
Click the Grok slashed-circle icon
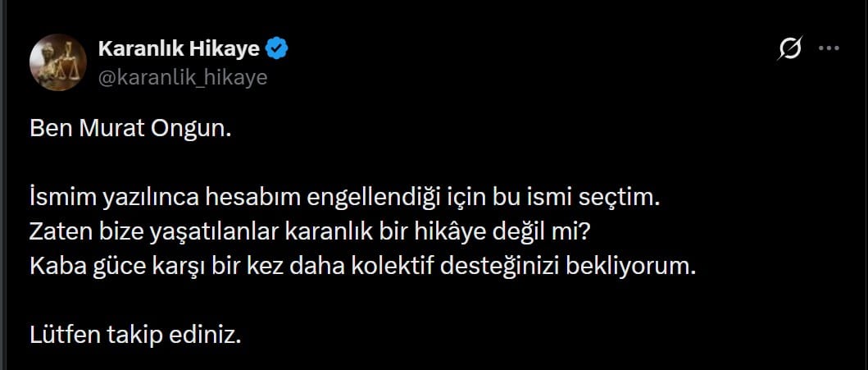point(788,49)
